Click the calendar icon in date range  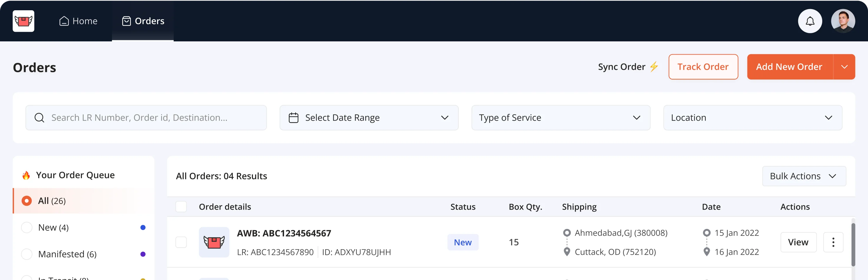[293, 118]
